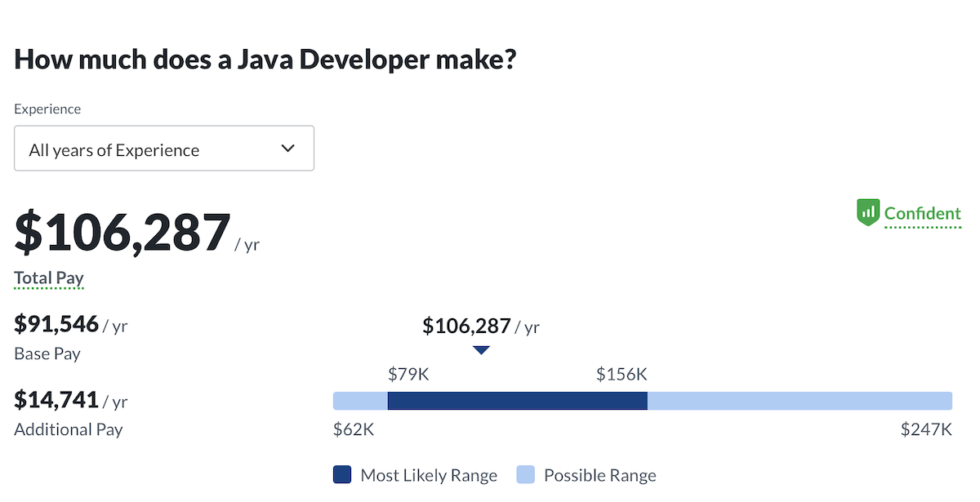Viewport: 980px width, 502px height.
Task: Click the Most Likely Range dark blue swatch
Action: tap(342, 475)
